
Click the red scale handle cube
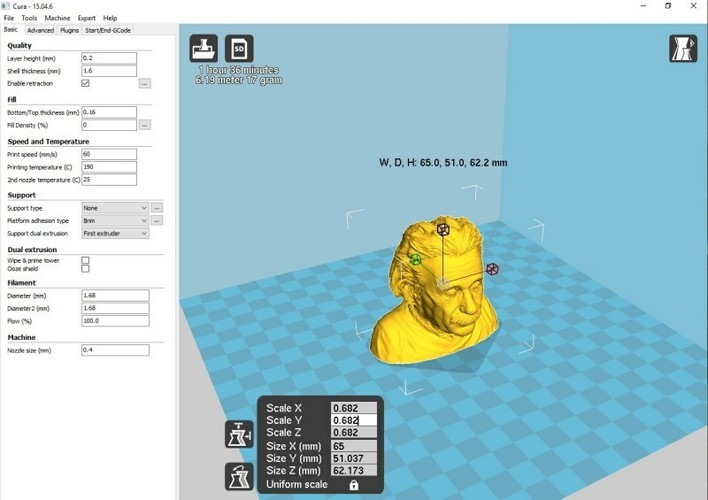coord(492,269)
